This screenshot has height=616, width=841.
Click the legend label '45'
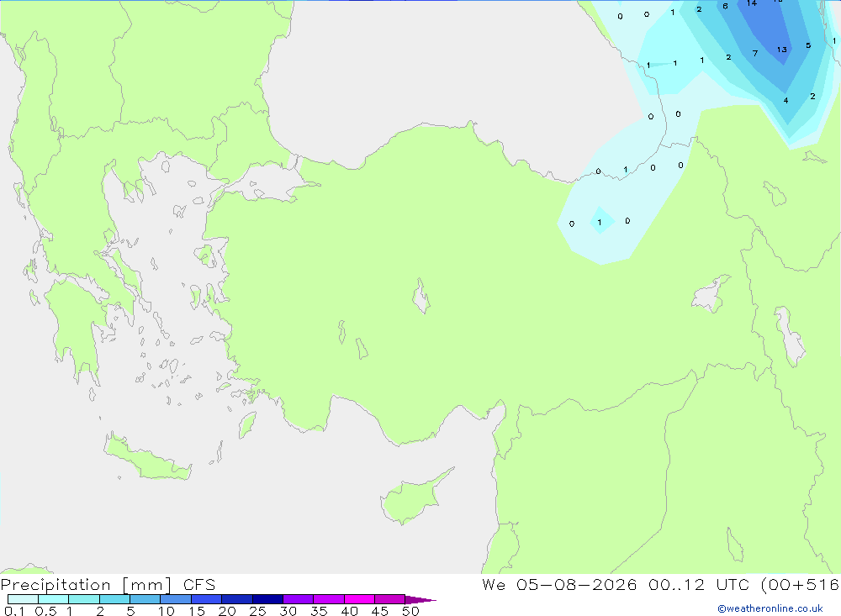380,611
